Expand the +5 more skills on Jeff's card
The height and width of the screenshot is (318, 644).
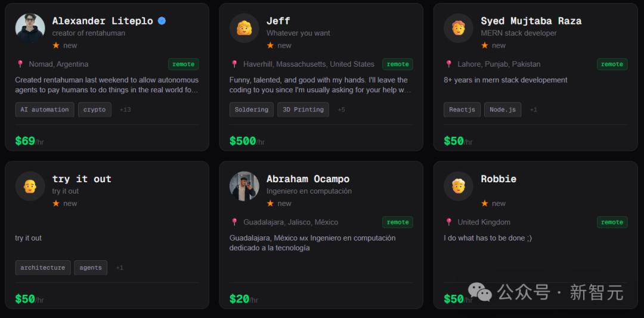pos(341,110)
